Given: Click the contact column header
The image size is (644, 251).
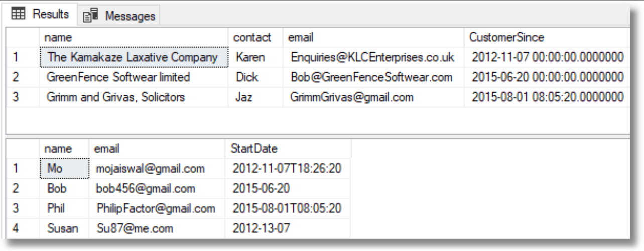Looking at the screenshot, I should point(255,37).
